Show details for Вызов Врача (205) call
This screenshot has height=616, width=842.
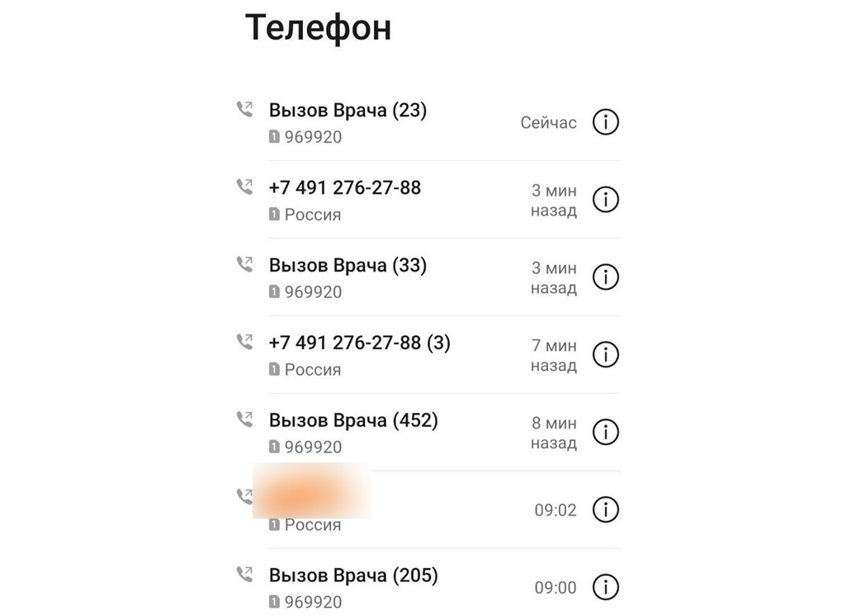(x=606, y=587)
